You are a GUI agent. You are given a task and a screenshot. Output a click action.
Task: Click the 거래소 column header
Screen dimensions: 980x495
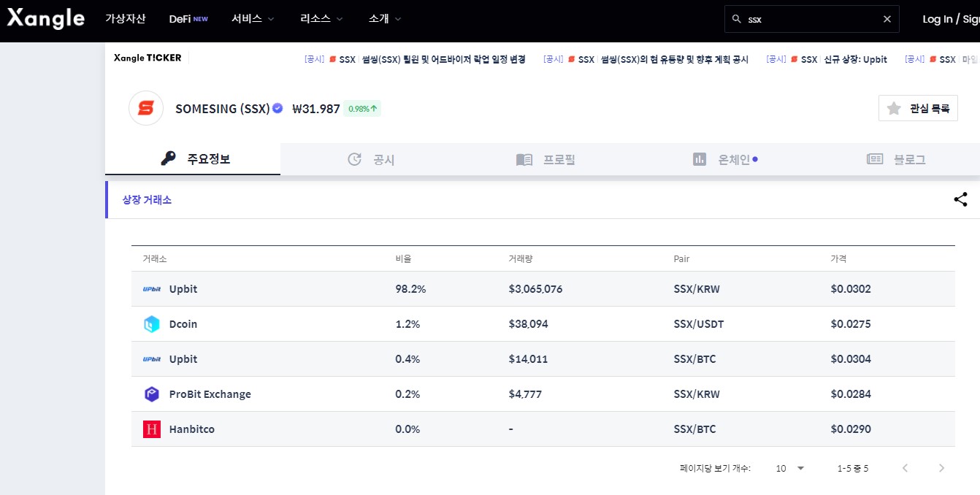coord(155,259)
